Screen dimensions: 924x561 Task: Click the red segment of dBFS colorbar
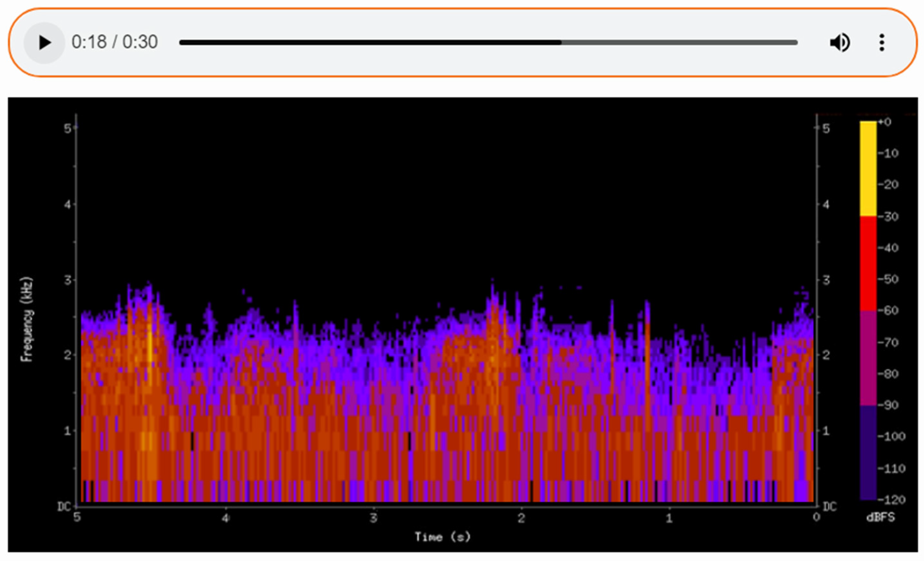pyautogui.click(x=868, y=263)
